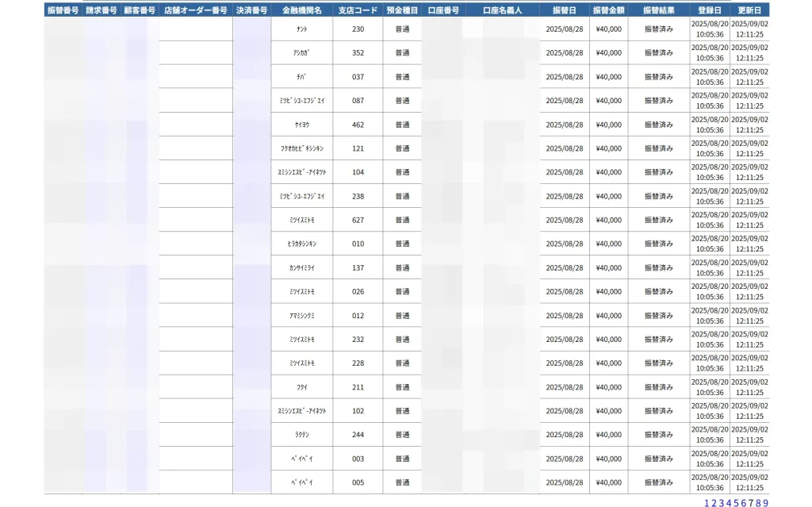812x507 pixels.
Task: Click the branch code 352 cell
Action: point(358,53)
